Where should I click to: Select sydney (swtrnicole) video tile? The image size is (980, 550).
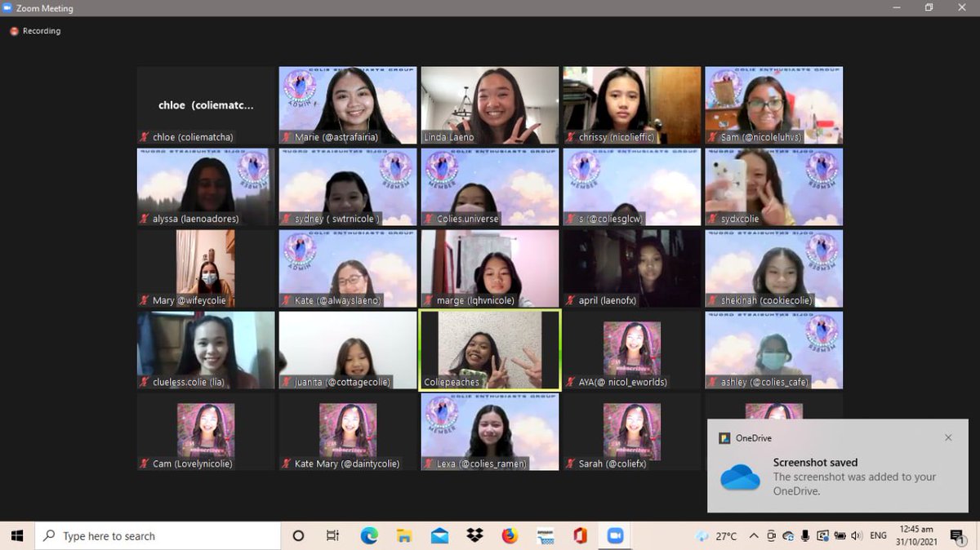tap(348, 187)
